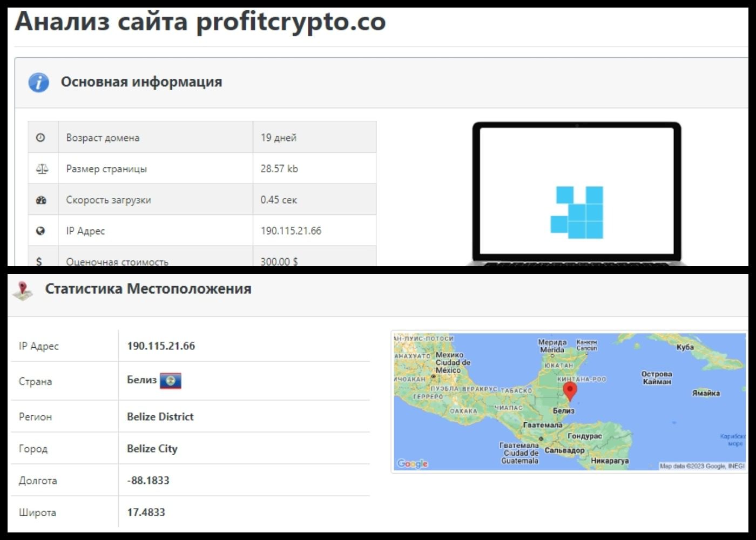Click the Оценочная стоимость label
This screenshot has width=756, height=540.
(117, 261)
